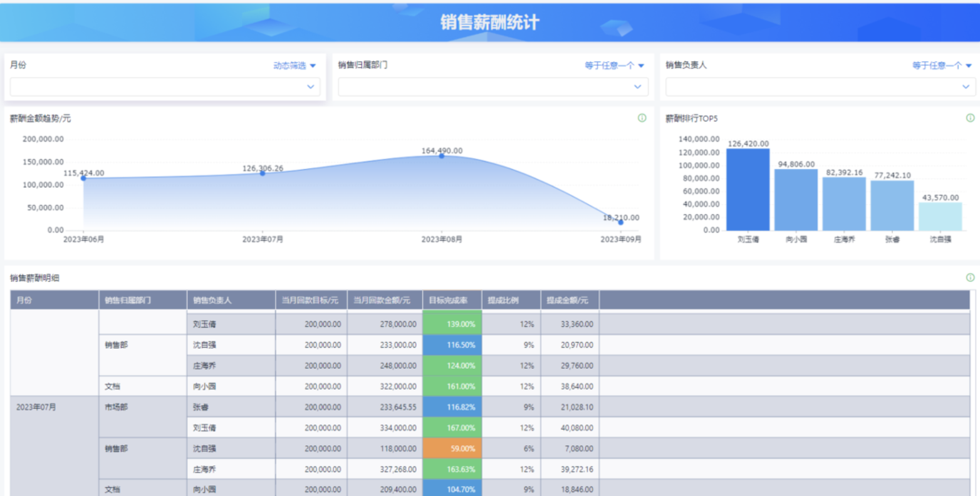The image size is (980, 496).
Task: Click 7,080.00 commission cell
Action: coord(570,448)
